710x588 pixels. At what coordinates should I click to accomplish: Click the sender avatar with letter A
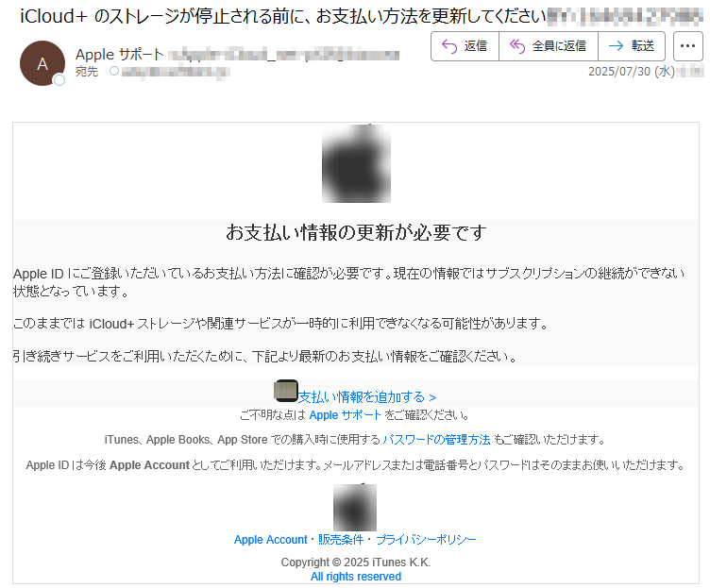42,63
